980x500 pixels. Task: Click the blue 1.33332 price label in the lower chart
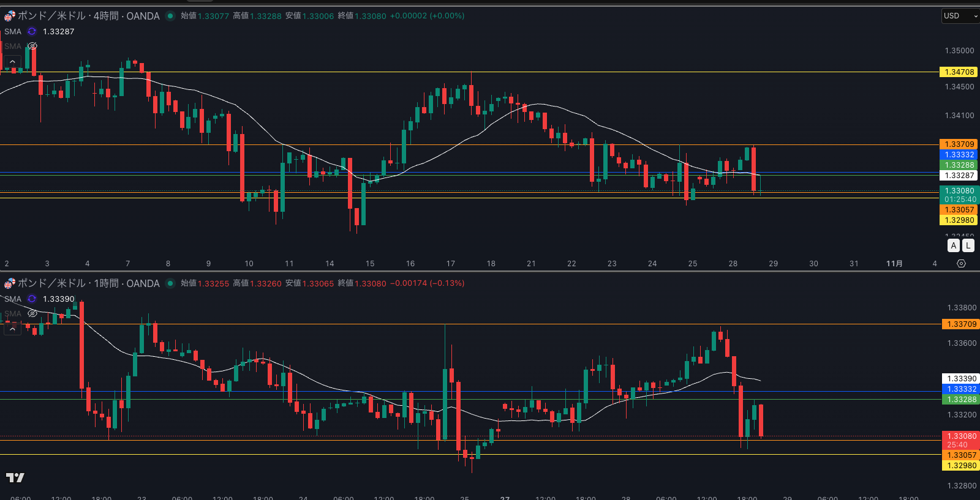point(961,389)
